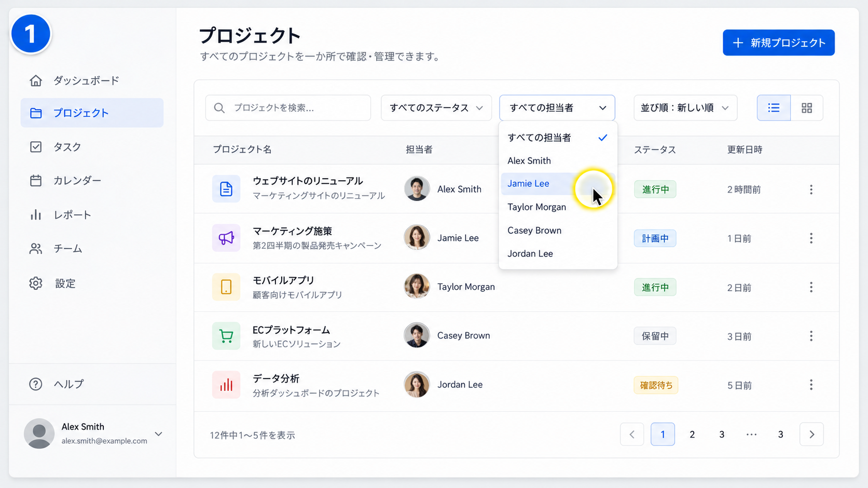Screen dimensions: 868x488
Task: Click the 確認待ち status badge
Action: [x=656, y=385]
